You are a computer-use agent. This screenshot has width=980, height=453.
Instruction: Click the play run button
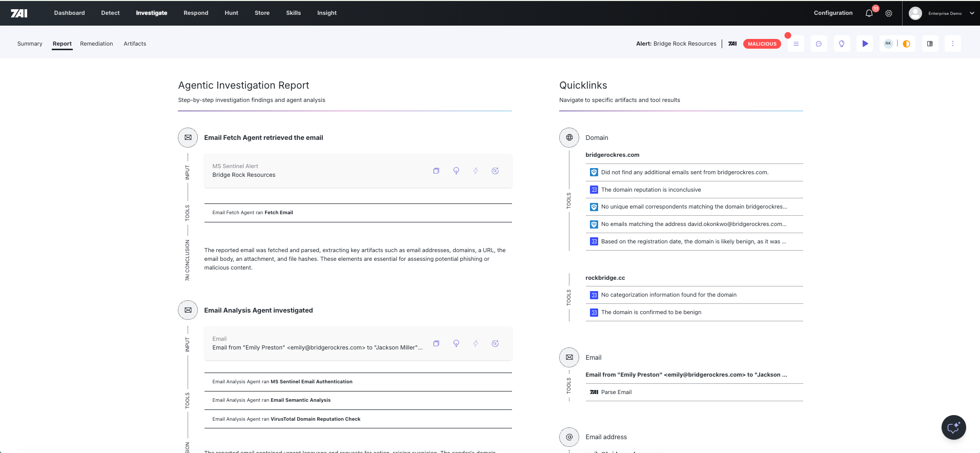[865, 44]
